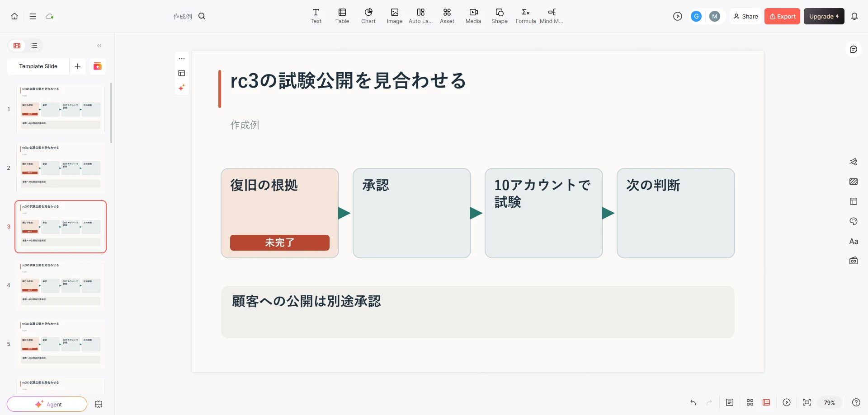The height and width of the screenshot is (415, 868).
Task: Switch to outline list view
Action: click(x=34, y=46)
